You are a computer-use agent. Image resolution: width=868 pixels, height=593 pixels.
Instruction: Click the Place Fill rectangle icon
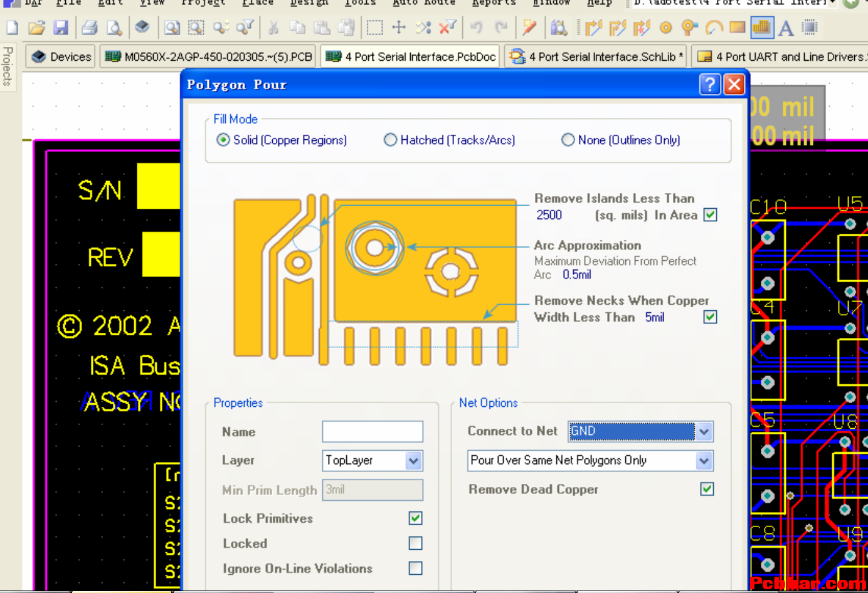click(738, 28)
